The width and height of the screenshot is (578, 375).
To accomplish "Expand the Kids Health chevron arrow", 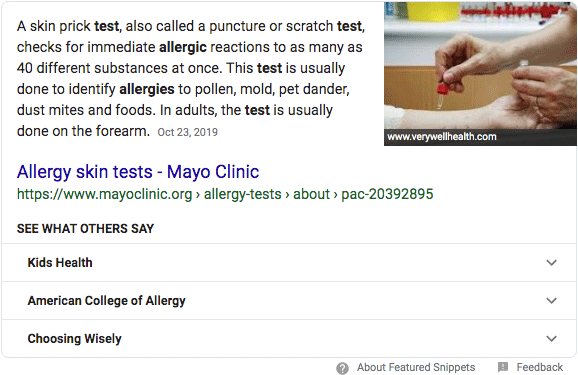I will coord(551,263).
